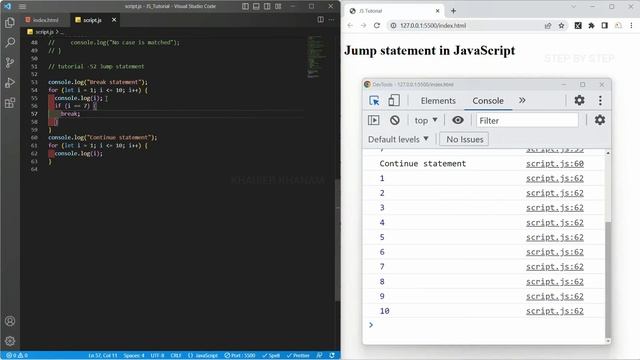
Task: Open the Extensions view in VS Code
Action: click(x=10, y=102)
